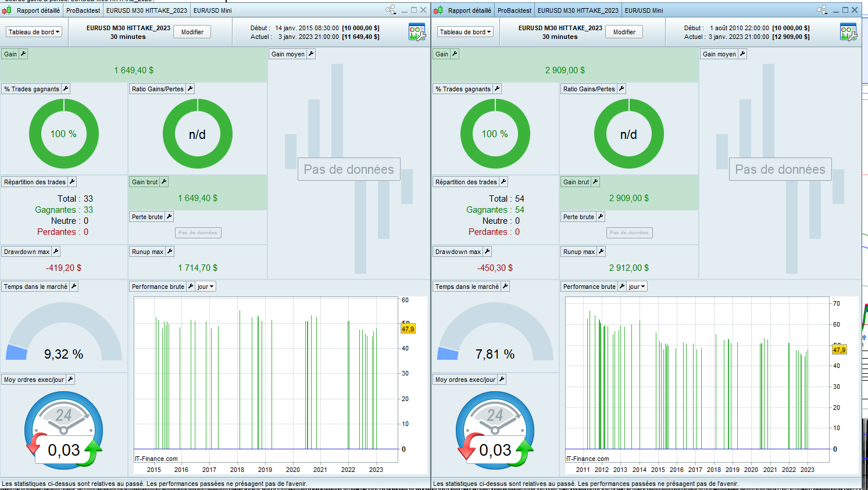The width and height of the screenshot is (868, 490).
Task: Open the jour period dropdown in left report
Action: click(206, 287)
